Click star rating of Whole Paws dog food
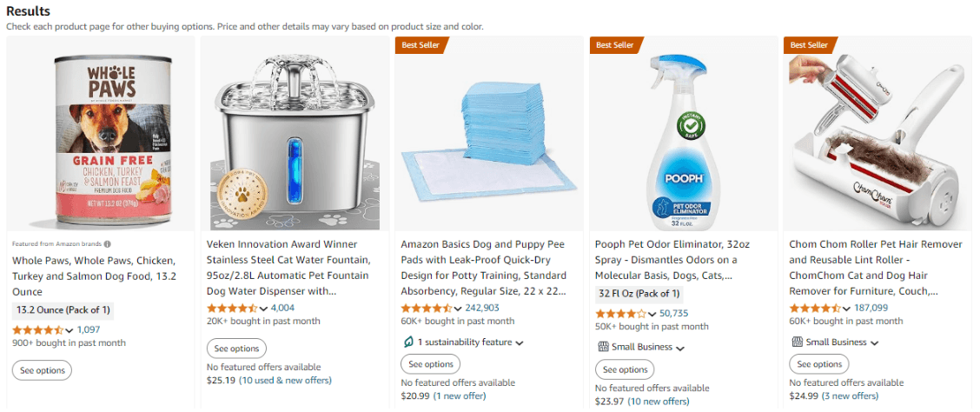The height and width of the screenshot is (412, 980). (x=37, y=330)
